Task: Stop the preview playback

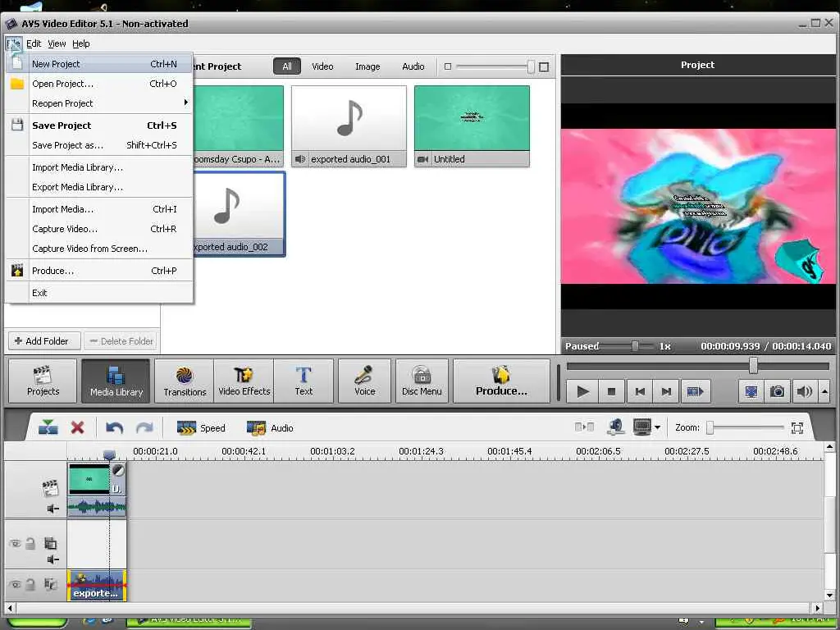Action: tap(611, 391)
